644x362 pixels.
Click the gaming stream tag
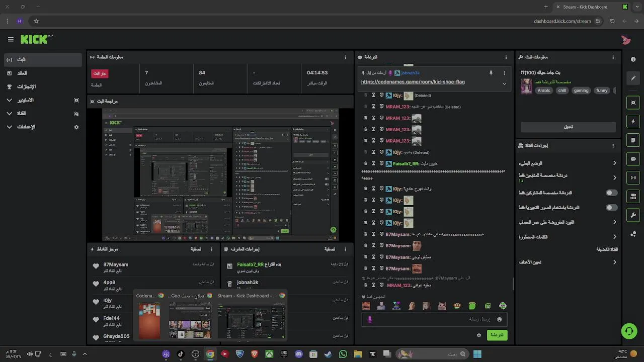pyautogui.click(x=581, y=90)
